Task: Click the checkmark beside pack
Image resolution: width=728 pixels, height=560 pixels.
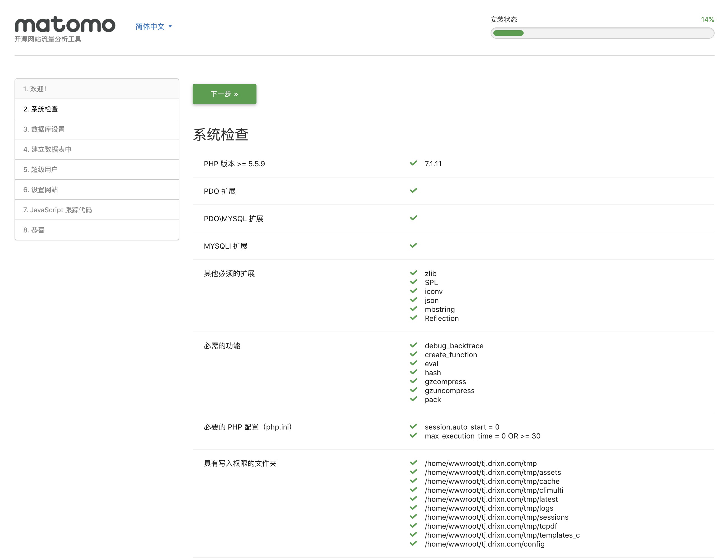Action: (413, 399)
